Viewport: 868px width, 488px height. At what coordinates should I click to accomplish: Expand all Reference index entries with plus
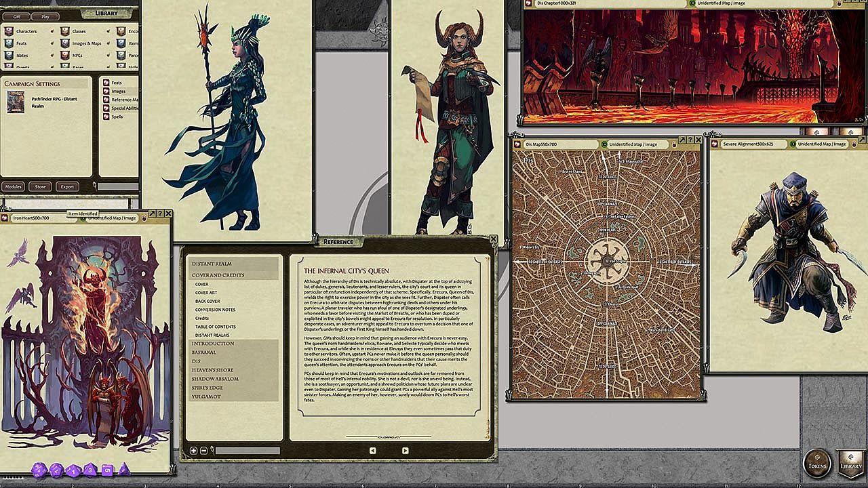coord(194,450)
